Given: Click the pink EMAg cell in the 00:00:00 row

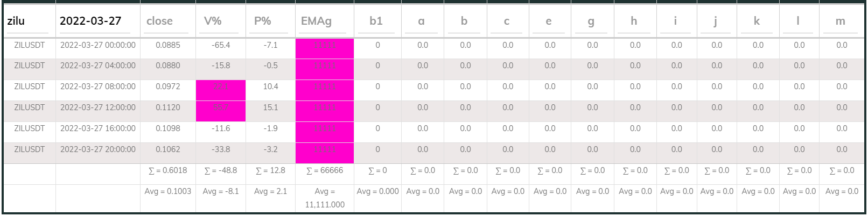Looking at the screenshot, I should (324, 45).
